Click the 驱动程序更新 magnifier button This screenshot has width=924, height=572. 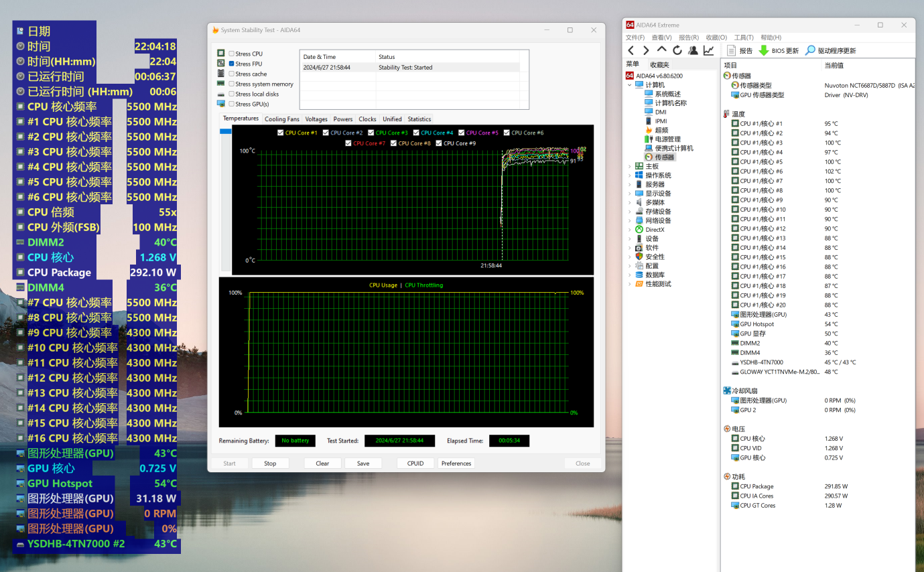pos(830,50)
